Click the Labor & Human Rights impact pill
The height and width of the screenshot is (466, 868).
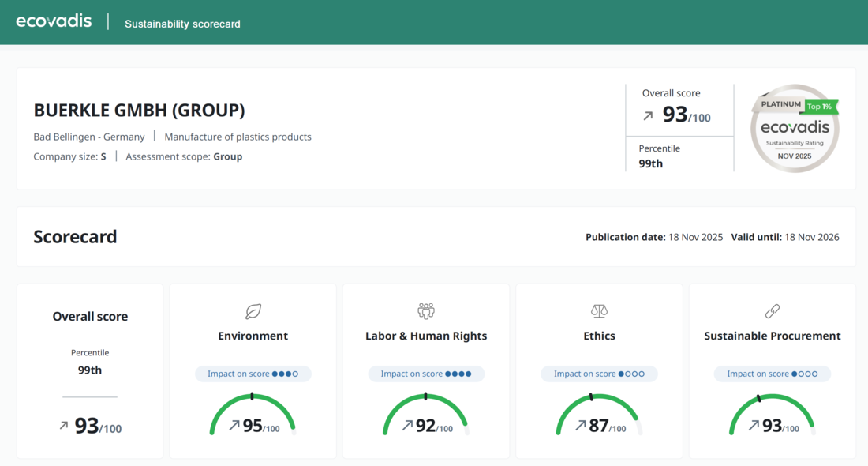click(426, 374)
